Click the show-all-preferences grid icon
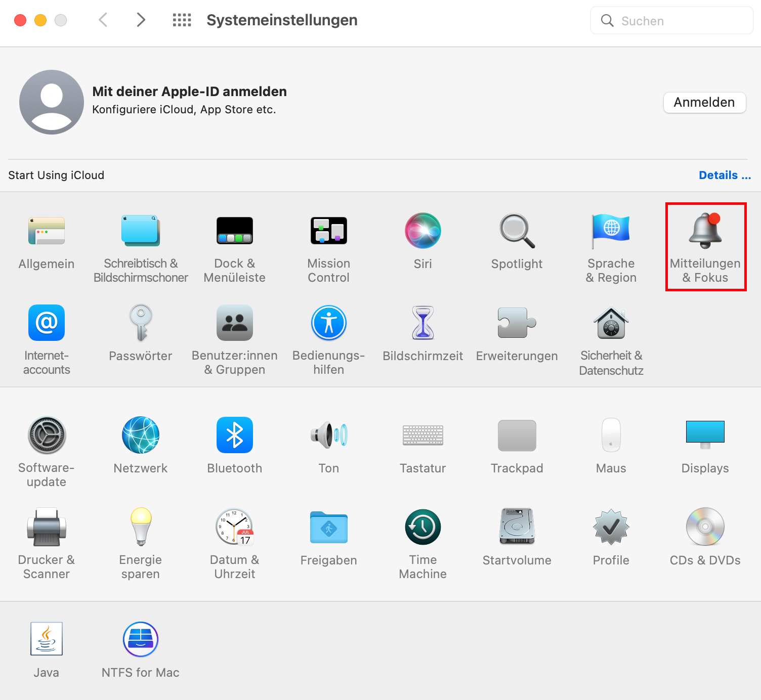This screenshot has width=761, height=700. point(181,20)
